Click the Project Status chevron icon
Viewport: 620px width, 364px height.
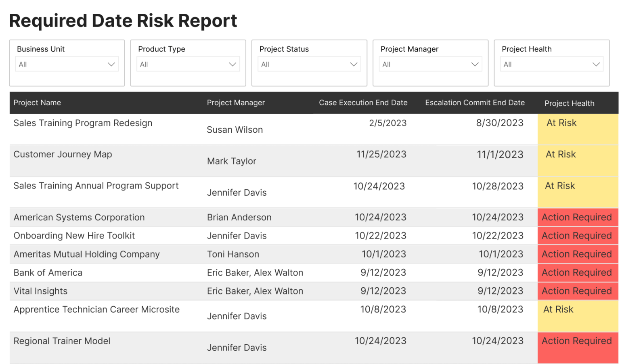(x=354, y=64)
